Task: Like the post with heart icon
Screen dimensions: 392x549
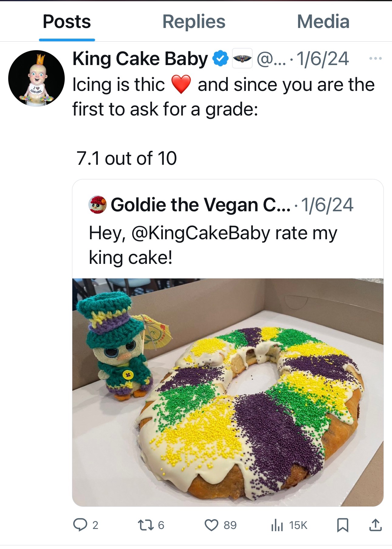Action: click(211, 525)
